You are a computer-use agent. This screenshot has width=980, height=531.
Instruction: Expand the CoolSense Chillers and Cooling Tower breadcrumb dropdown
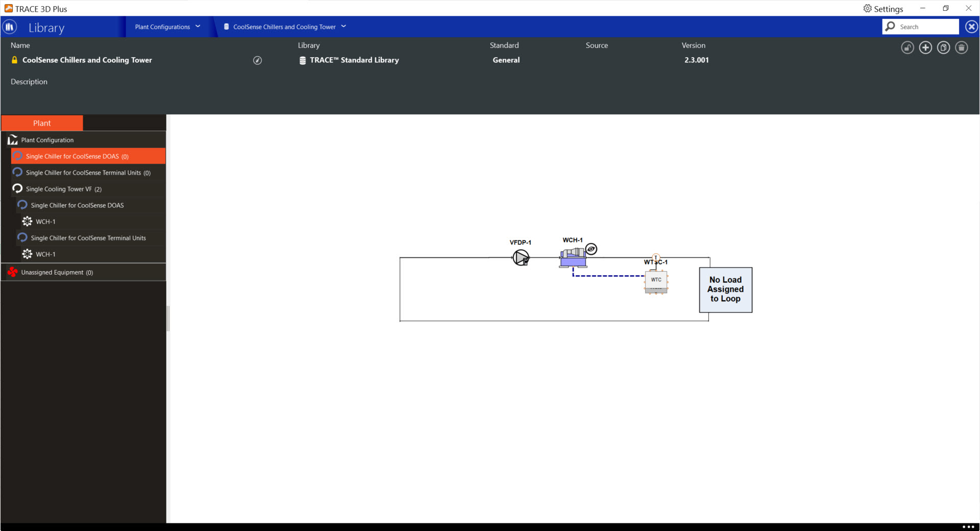(x=345, y=27)
